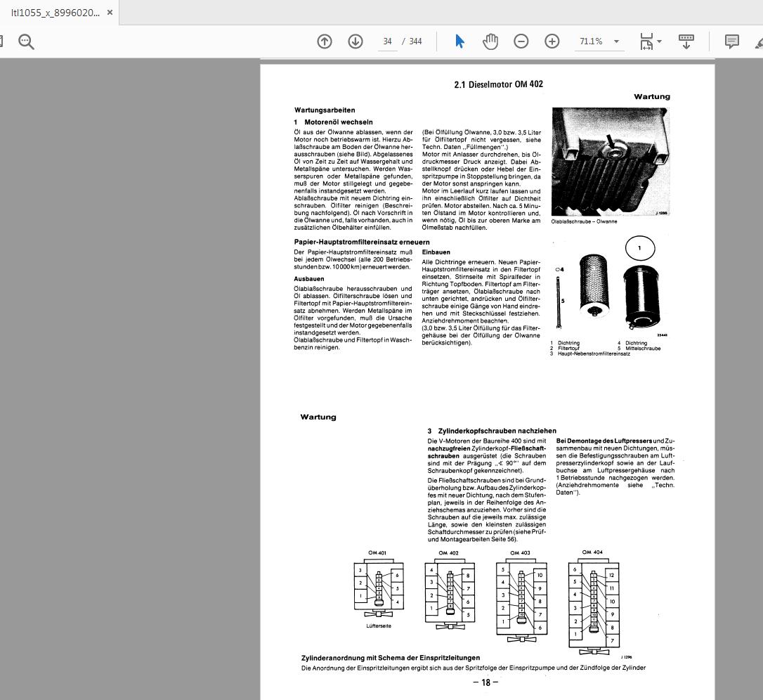Click the OM 401 cylinder diagram
Viewport: 763px width, 700px height.
379,589
